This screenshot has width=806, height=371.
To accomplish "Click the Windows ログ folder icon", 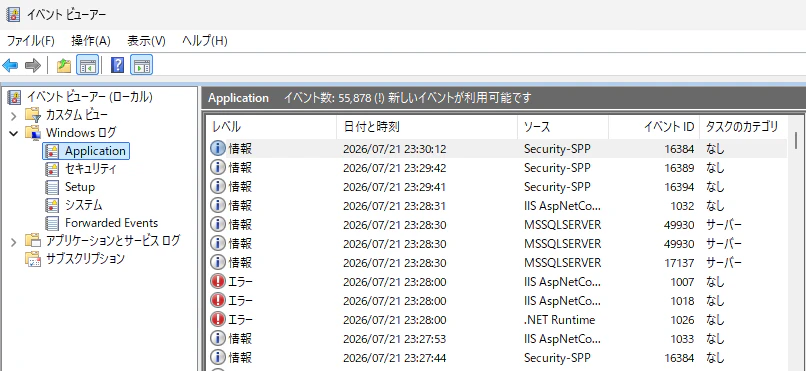I will coord(32,133).
